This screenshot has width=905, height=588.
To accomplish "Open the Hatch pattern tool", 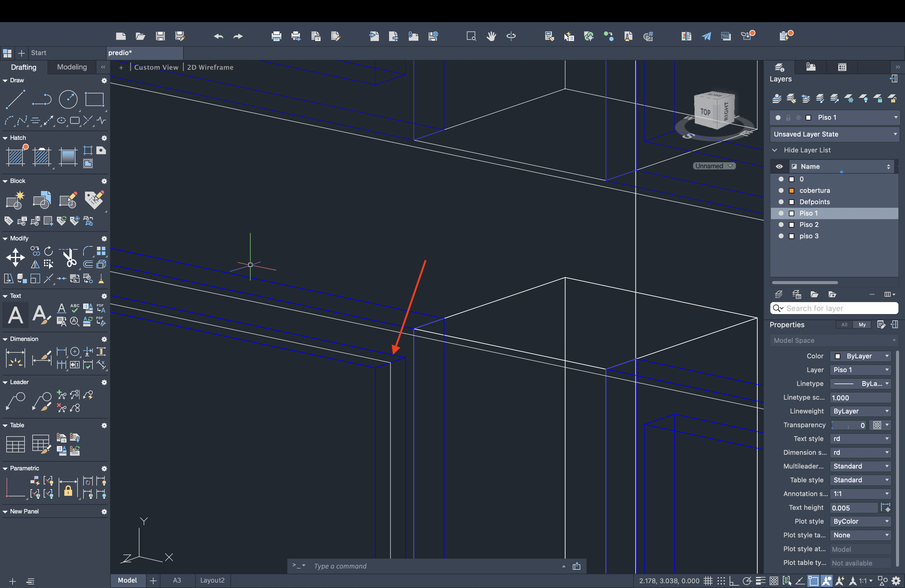I will click(16, 156).
